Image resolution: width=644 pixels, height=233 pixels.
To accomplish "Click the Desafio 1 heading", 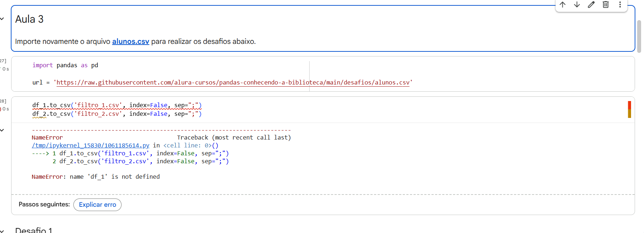I will [34, 230].
